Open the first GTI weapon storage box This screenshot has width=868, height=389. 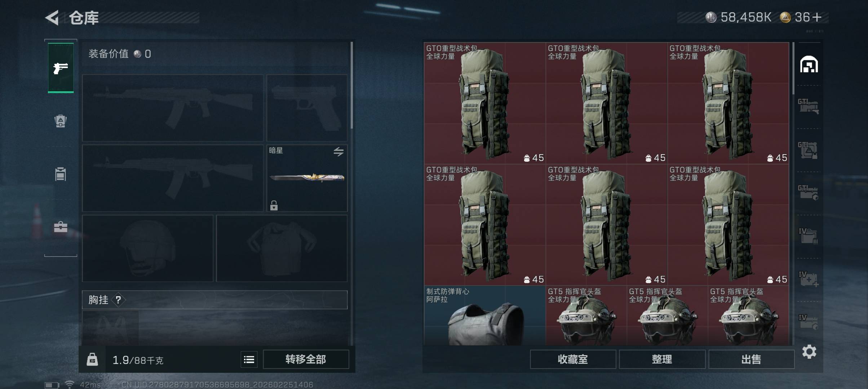click(x=808, y=107)
